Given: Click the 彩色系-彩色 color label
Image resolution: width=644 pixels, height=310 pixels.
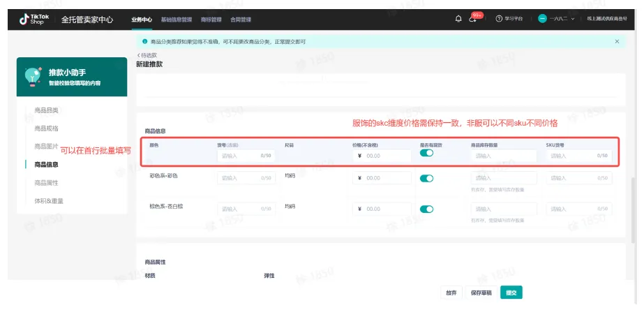Looking at the screenshot, I should click(x=163, y=175).
